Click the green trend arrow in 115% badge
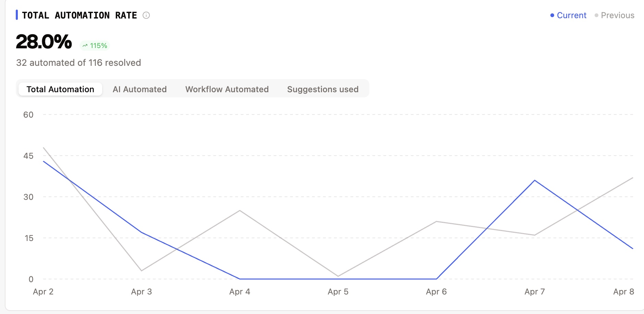The height and width of the screenshot is (314, 644). pos(85,46)
